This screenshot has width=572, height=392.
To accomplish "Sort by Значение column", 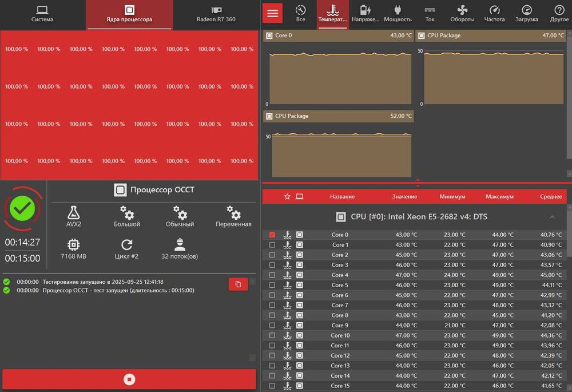I will click(x=404, y=196).
